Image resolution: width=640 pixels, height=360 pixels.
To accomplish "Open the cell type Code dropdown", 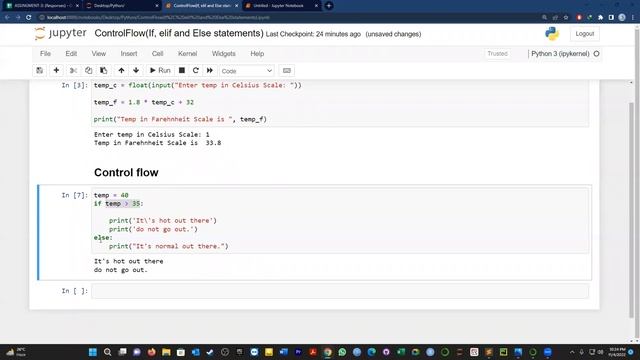I will click(247, 71).
